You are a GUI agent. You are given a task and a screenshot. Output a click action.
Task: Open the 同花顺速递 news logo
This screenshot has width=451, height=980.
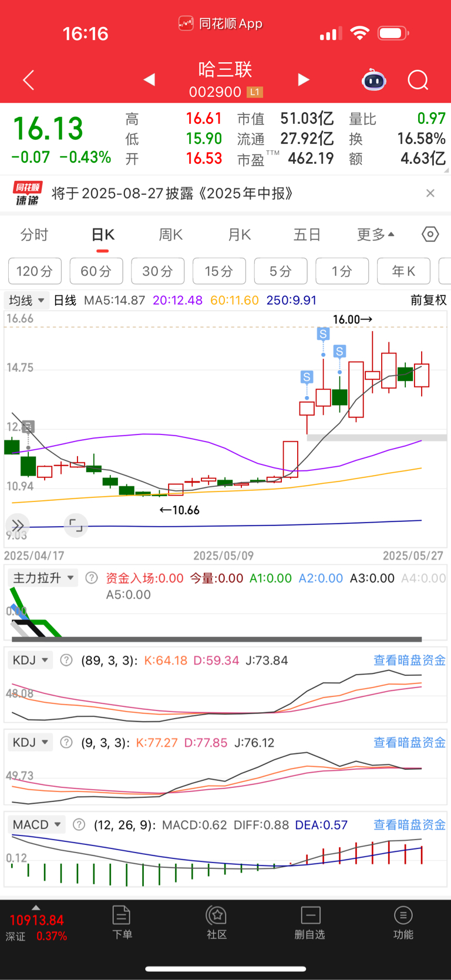(x=27, y=194)
